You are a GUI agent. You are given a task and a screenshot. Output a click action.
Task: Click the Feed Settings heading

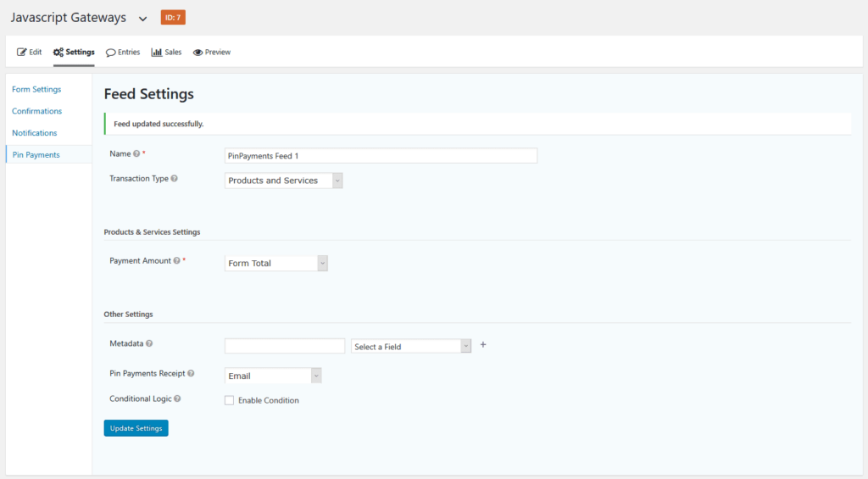click(x=149, y=94)
